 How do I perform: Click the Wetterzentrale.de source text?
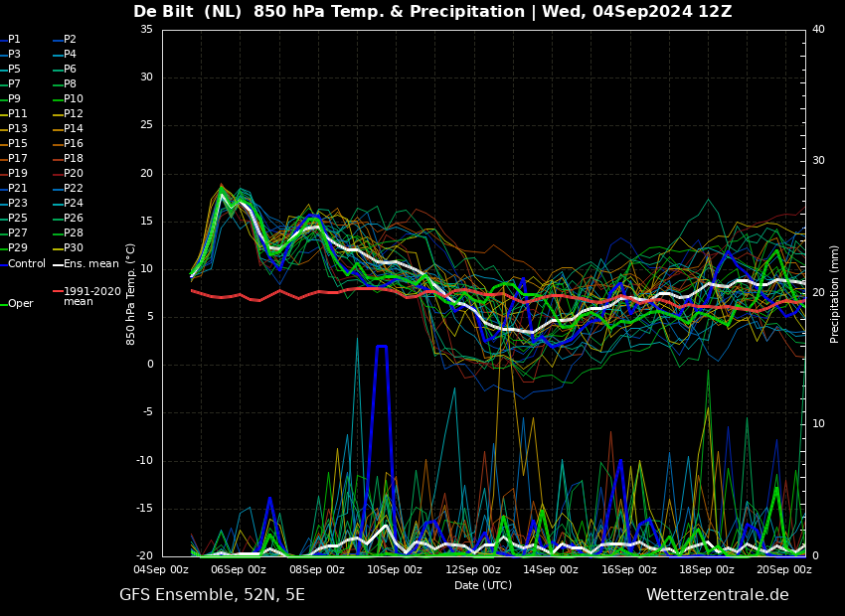(717, 595)
